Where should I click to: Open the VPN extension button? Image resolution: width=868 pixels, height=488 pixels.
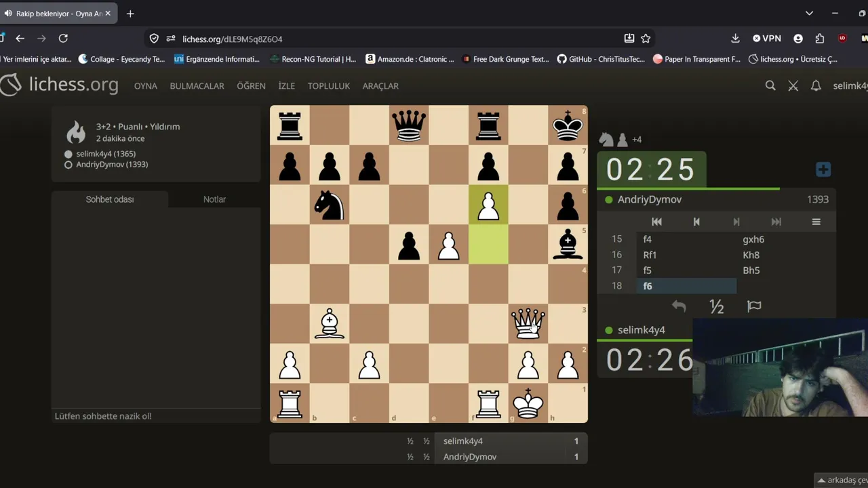pyautogui.click(x=767, y=39)
